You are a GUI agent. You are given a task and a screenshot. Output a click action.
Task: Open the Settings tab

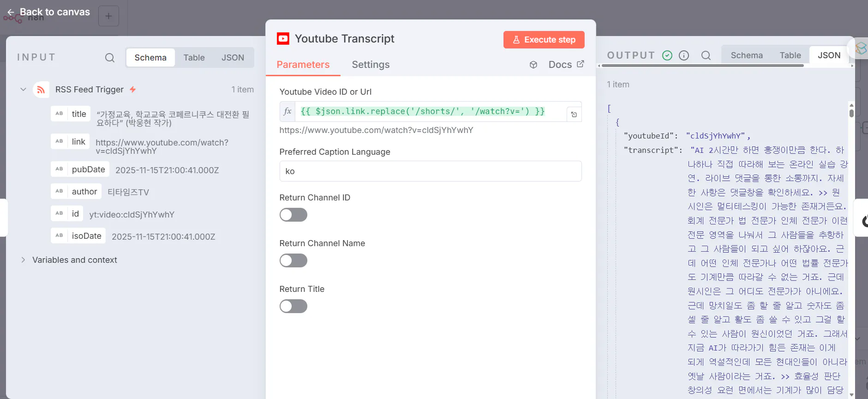click(371, 65)
